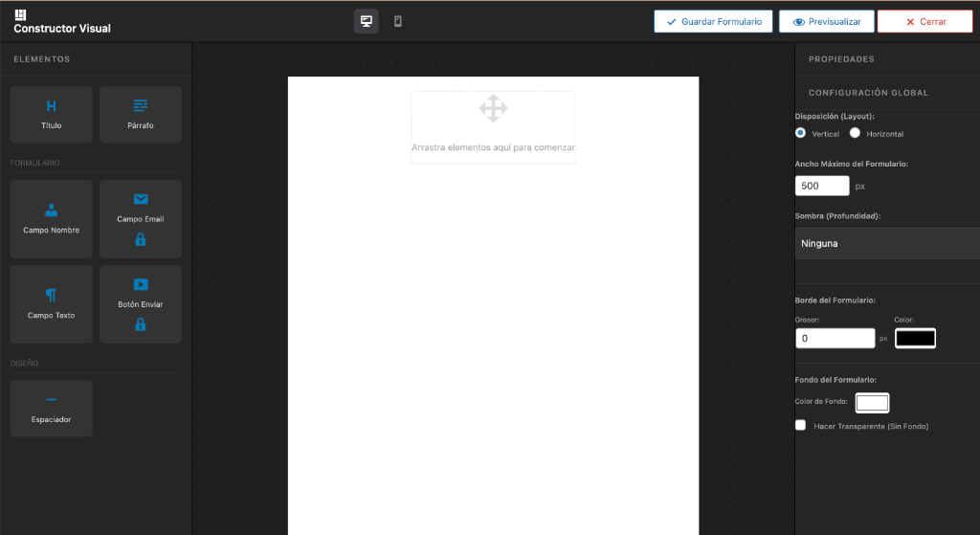Click the Ancho Máximo width input field
This screenshot has height=535, width=980.
[x=822, y=186]
